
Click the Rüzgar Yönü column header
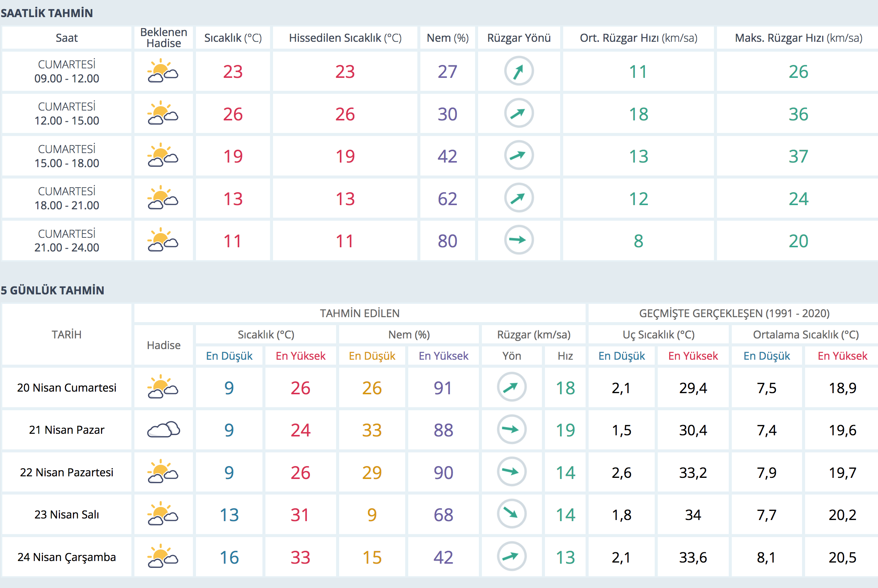pos(519,38)
